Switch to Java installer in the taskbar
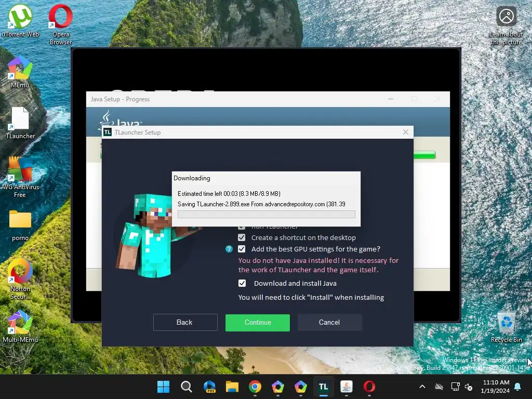 pyautogui.click(x=347, y=387)
